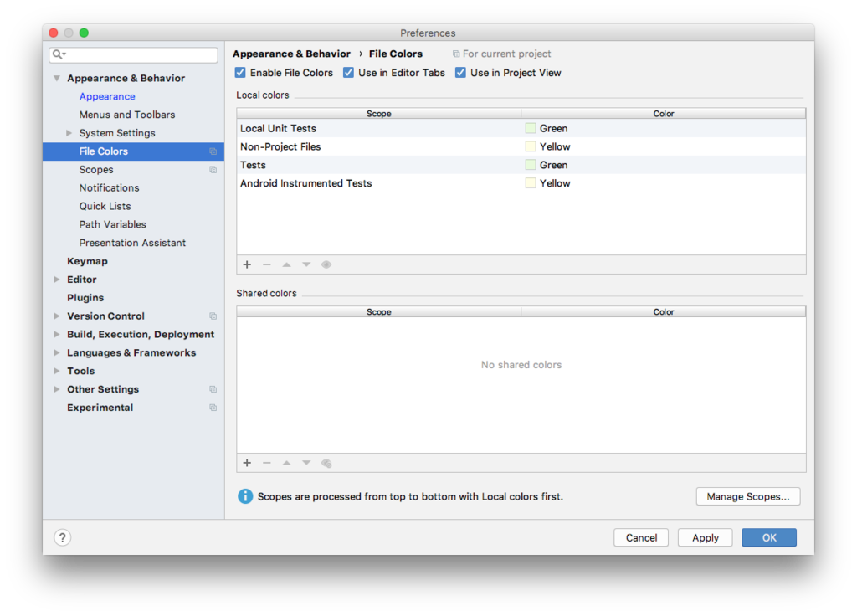Move shared color entry up
Viewport: 857px width, 616px height.
286,463
